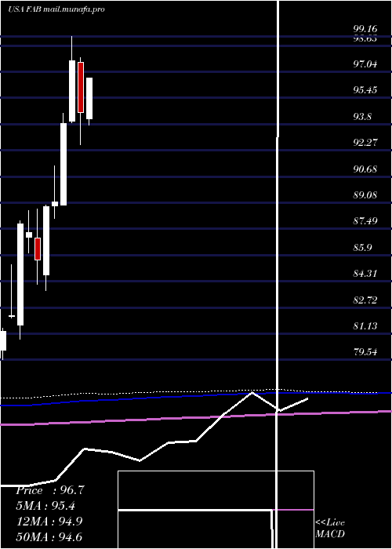Click the '<<Live MACD' label
The height and width of the screenshot is (549, 392).
click(x=330, y=528)
